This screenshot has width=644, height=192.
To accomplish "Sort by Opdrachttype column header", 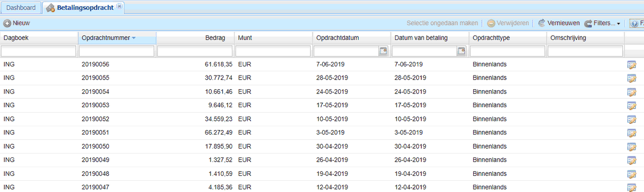I will tap(508, 38).
